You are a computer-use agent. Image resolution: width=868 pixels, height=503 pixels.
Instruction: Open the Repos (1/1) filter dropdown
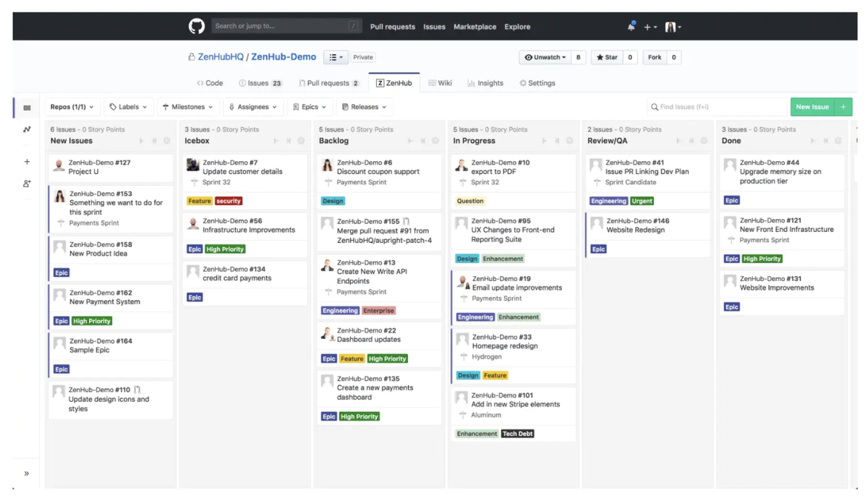(x=72, y=107)
